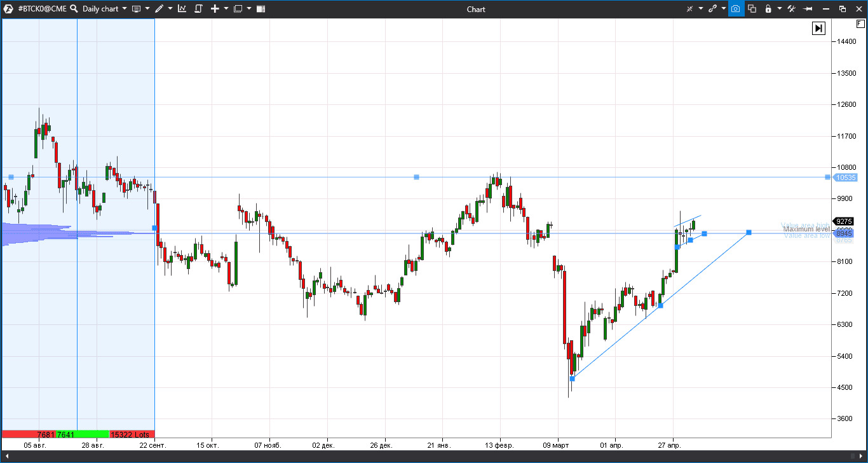Click the indicators line-chart icon
The image size is (868, 463).
182,9
